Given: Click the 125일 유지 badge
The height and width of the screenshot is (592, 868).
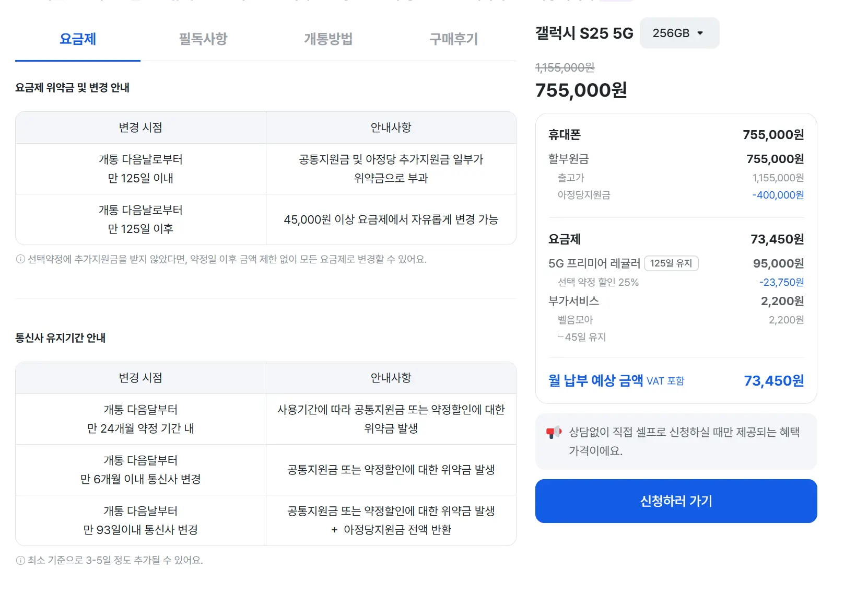Looking at the screenshot, I should pyautogui.click(x=671, y=263).
